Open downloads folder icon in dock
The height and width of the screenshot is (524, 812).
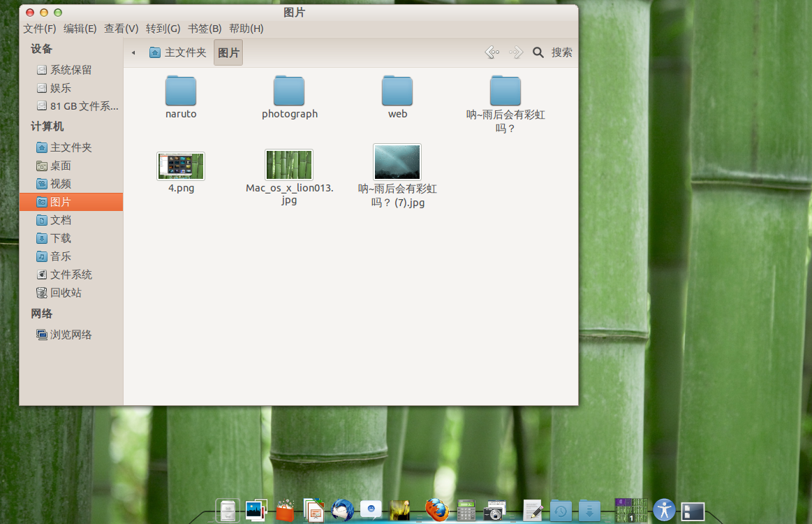pos(589,511)
